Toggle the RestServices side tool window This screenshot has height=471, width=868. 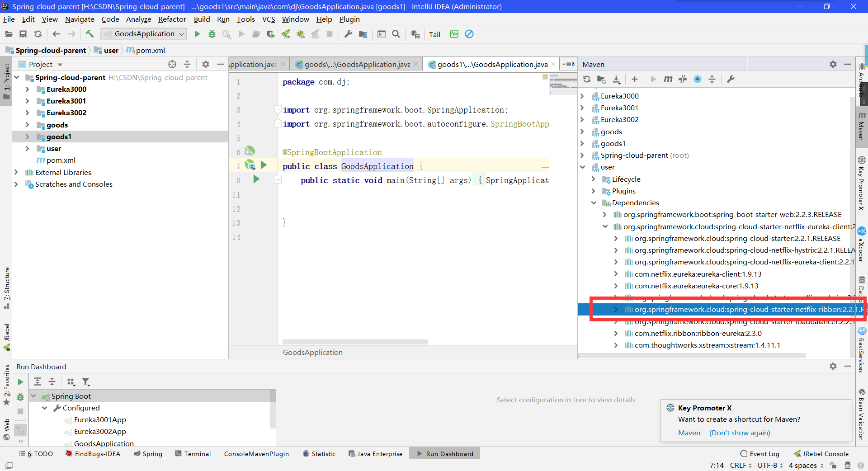tap(862, 350)
